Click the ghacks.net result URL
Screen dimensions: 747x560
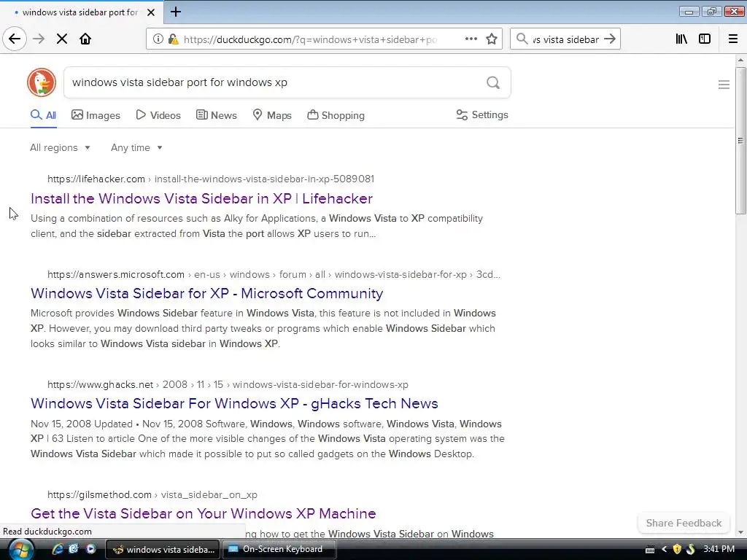click(x=228, y=385)
